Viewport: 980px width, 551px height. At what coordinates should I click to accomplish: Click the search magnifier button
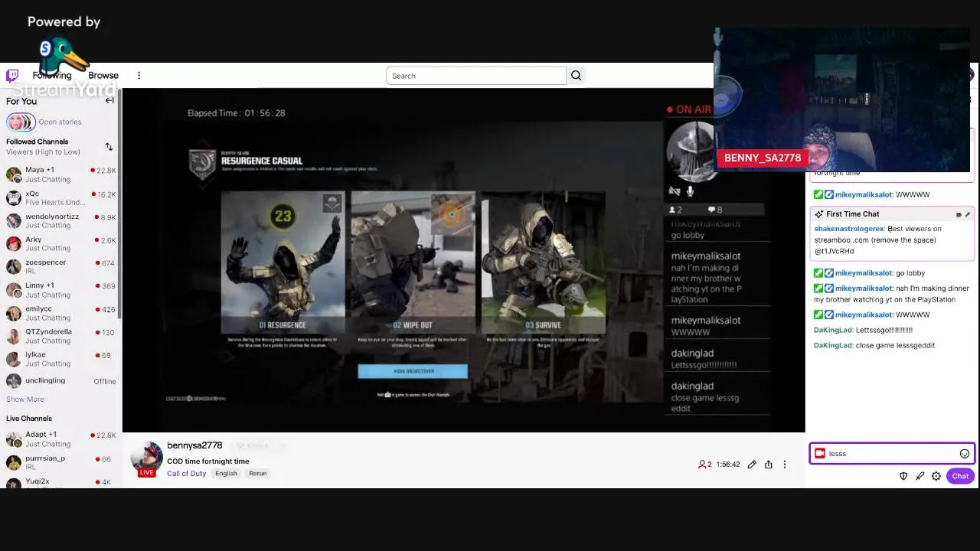pyautogui.click(x=577, y=76)
